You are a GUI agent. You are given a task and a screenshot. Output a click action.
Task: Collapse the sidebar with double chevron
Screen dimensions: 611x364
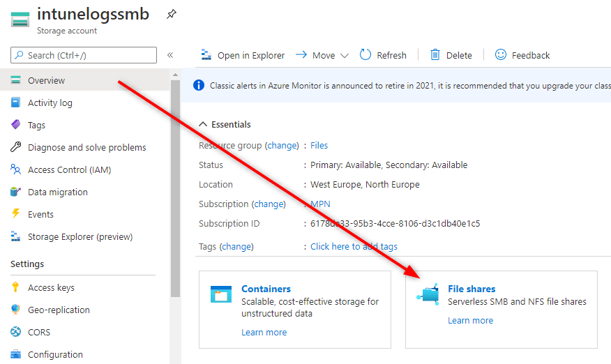click(170, 55)
